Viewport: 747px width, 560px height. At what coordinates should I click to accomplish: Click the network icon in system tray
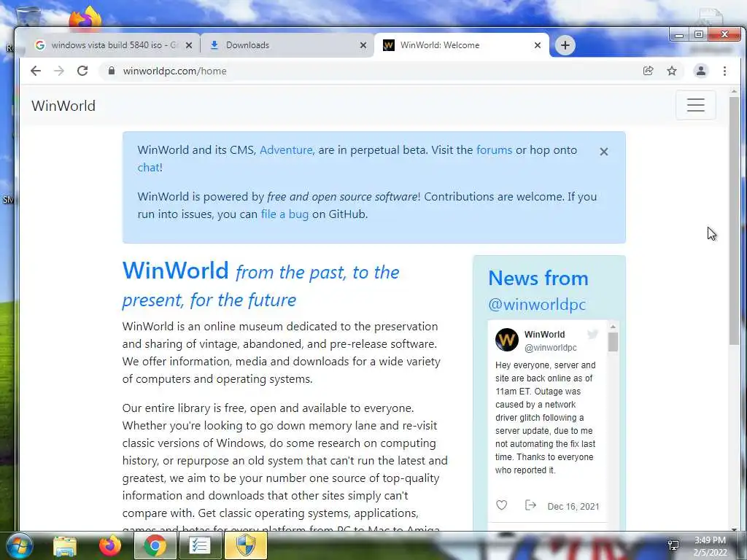673,545
